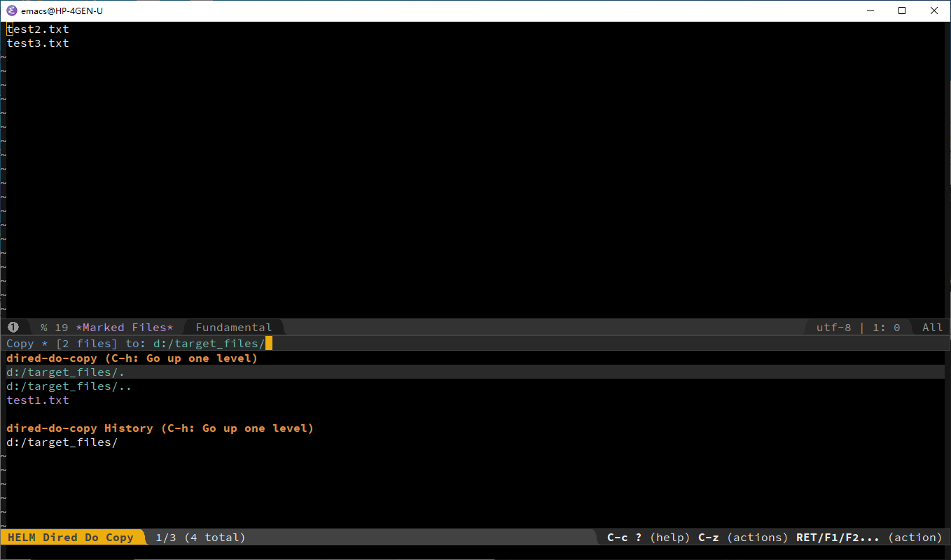The image size is (951, 560).
Task: Open the dired-do-copy History entry d:/target_files/
Action: click(x=62, y=442)
